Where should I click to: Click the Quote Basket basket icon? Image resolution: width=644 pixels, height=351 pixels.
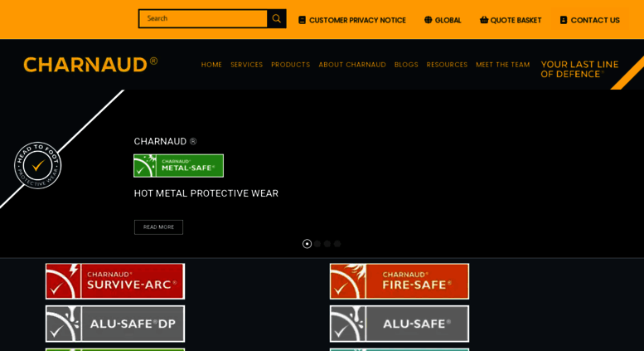pyautogui.click(x=484, y=20)
